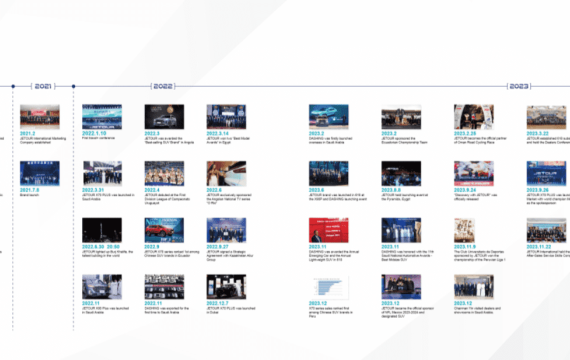570x360 pixels.
Task: View the first 2023.2 DASHING launch photo
Action: tap(329, 117)
